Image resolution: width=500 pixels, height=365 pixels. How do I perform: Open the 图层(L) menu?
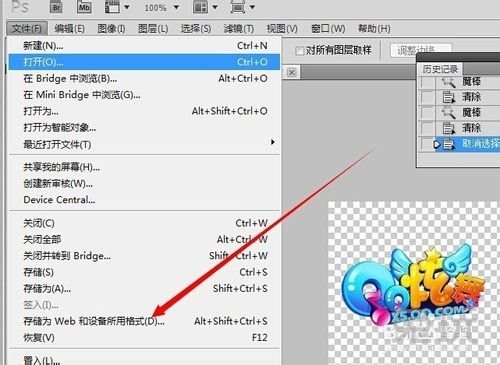pyautogui.click(x=153, y=29)
